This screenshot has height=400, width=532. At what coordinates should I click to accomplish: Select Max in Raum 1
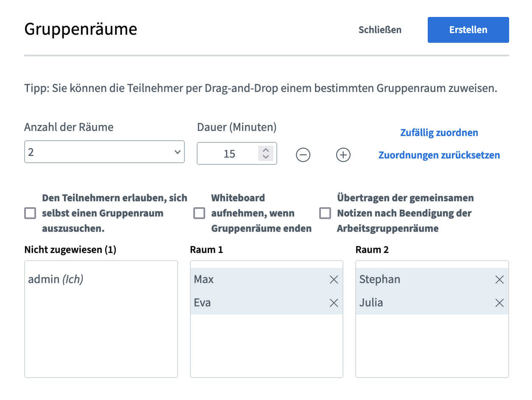(267, 280)
